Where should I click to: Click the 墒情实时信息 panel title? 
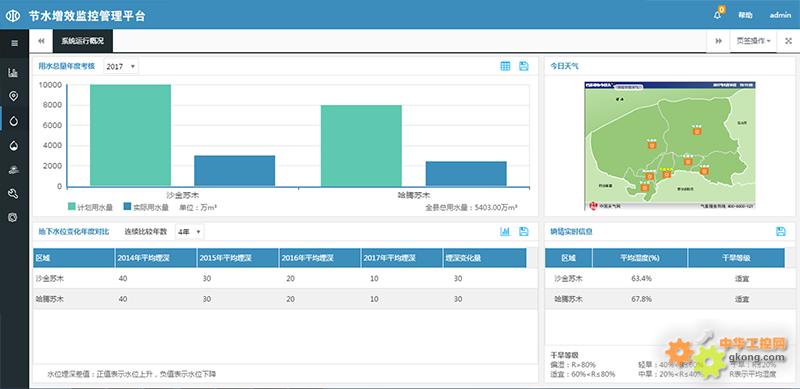point(571,232)
